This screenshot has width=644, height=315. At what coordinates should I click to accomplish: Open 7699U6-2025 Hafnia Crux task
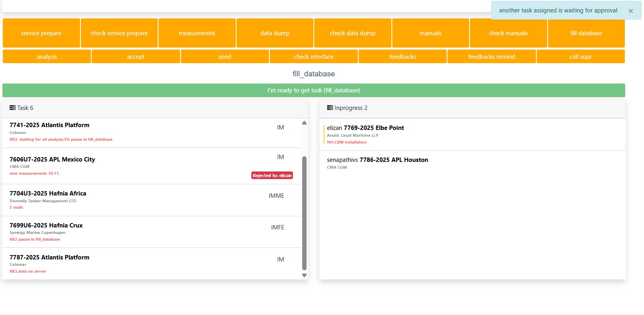[x=46, y=225]
